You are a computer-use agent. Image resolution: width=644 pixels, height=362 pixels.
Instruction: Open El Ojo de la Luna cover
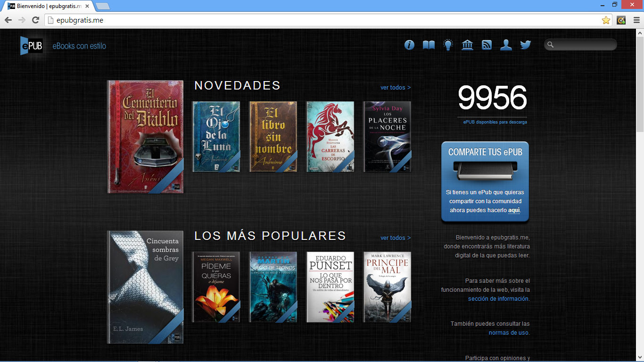coord(216,137)
